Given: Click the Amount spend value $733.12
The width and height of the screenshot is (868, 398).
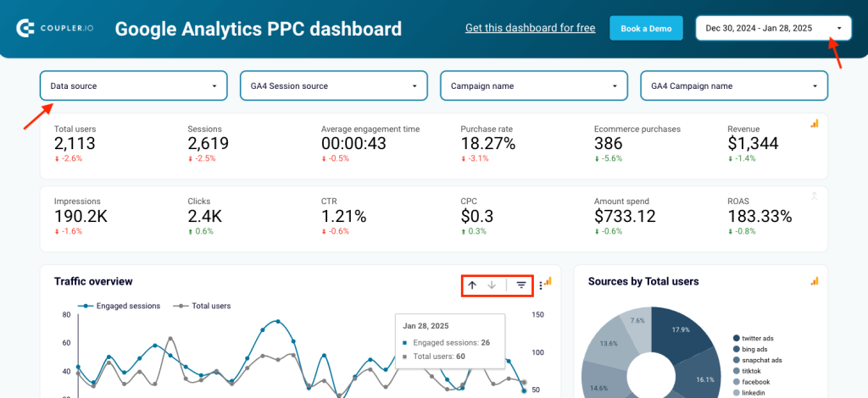Looking at the screenshot, I should point(625,216).
